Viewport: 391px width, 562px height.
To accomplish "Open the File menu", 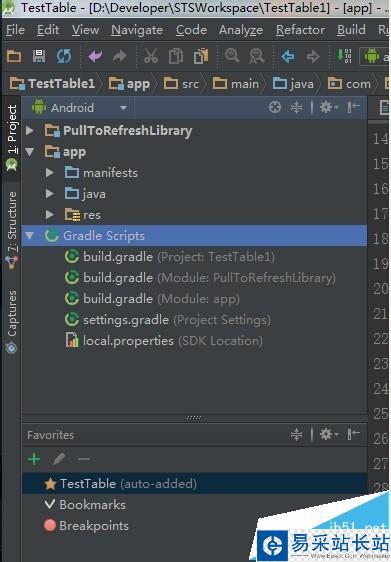I will tap(15, 30).
